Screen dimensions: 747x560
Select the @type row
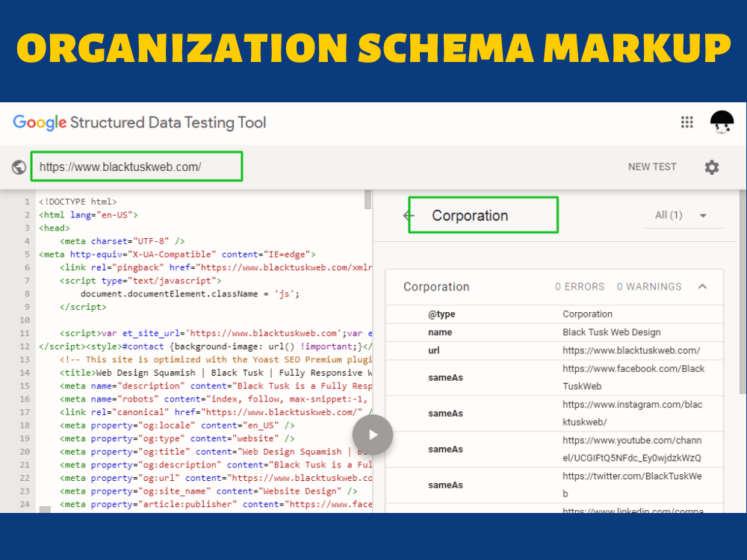click(554, 314)
